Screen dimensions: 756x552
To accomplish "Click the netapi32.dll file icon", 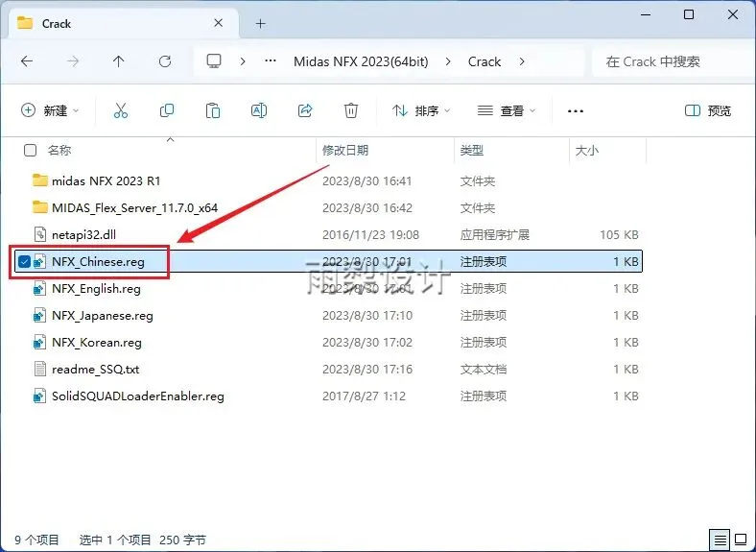I will (39, 234).
